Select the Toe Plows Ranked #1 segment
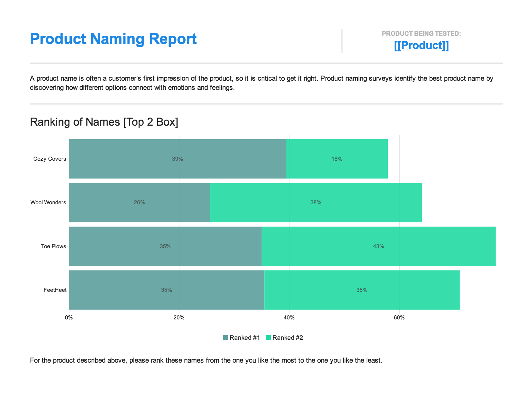Screen dimensions: 532x395 165,246
